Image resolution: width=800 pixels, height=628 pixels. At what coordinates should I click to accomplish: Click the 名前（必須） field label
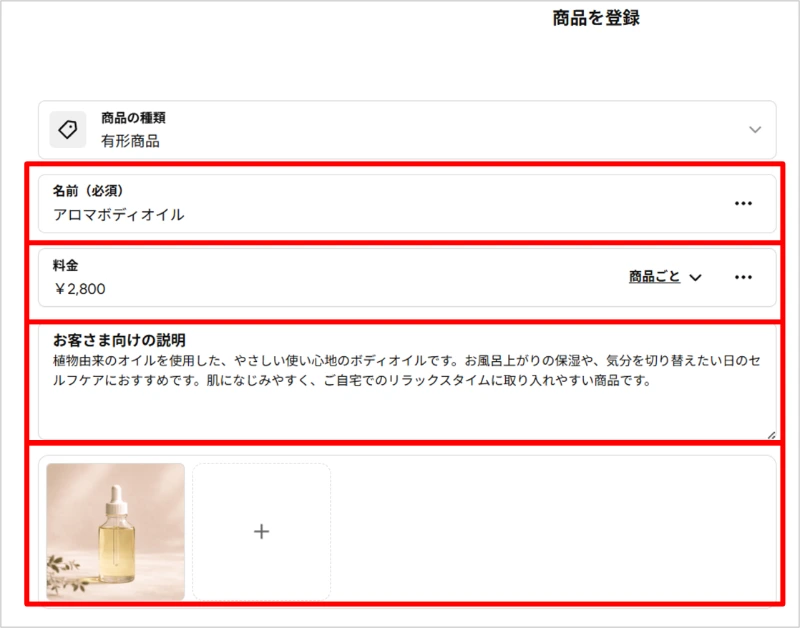tap(88, 191)
